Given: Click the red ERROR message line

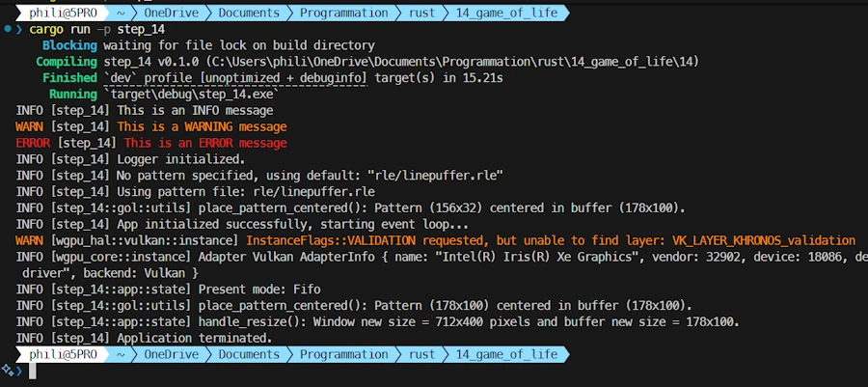Looking at the screenshot, I should tap(203, 143).
